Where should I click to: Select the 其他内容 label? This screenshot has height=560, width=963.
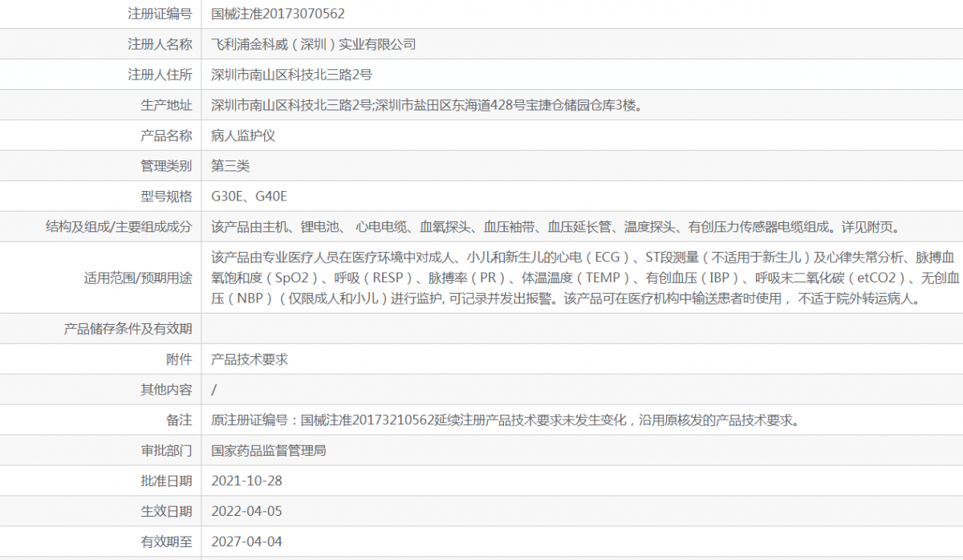pyautogui.click(x=166, y=390)
